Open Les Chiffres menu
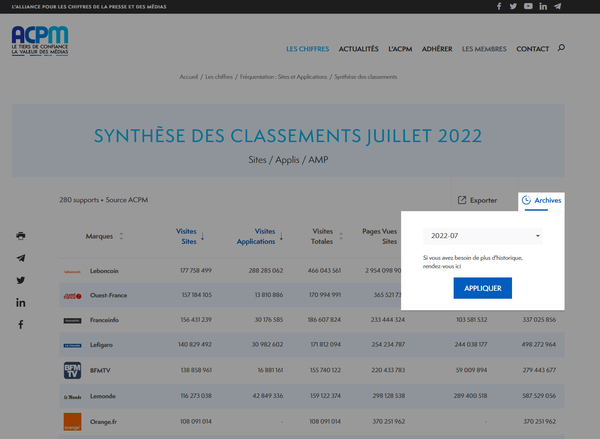The image size is (600, 439). pyautogui.click(x=308, y=49)
